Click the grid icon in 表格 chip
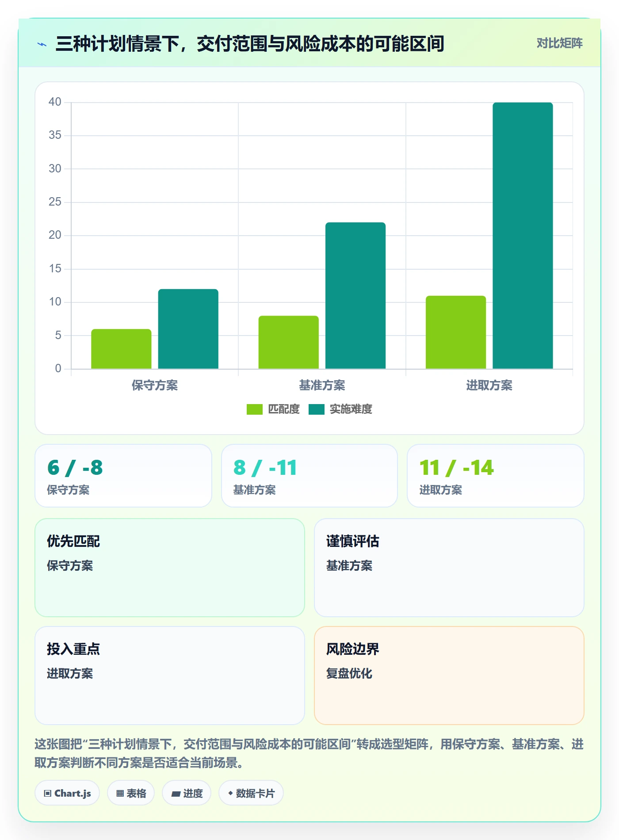Viewport: 619px width, 840px height. [120, 794]
